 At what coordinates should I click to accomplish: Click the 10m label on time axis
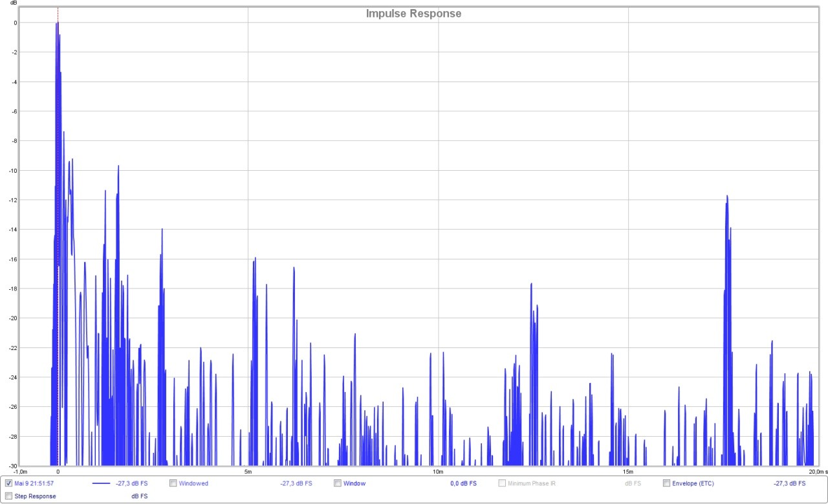[437, 471]
